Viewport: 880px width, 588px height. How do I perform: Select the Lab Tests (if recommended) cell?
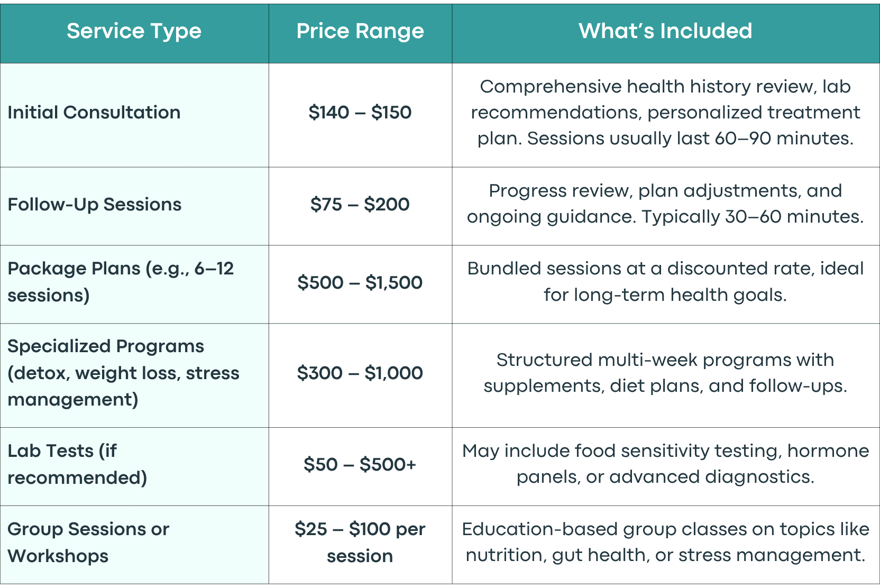pyautogui.click(x=134, y=466)
